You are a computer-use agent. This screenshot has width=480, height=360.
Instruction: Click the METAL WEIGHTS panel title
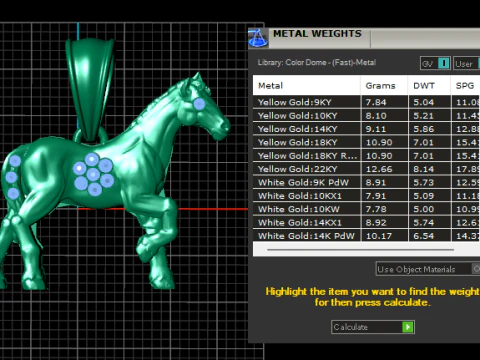click(x=317, y=34)
